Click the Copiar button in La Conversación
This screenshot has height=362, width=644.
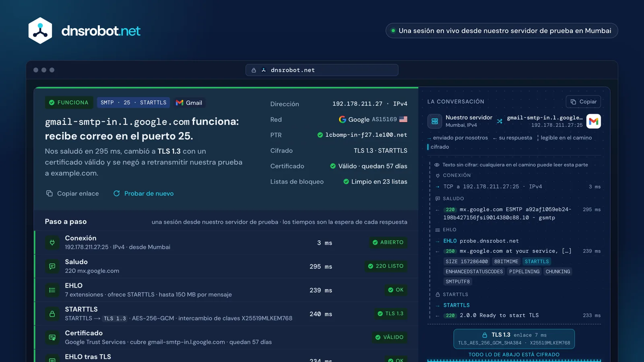pyautogui.click(x=583, y=102)
